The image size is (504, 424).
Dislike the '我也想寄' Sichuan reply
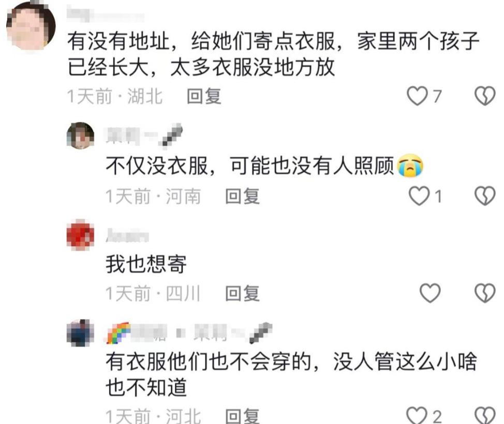pyautogui.click(x=485, y=293)
